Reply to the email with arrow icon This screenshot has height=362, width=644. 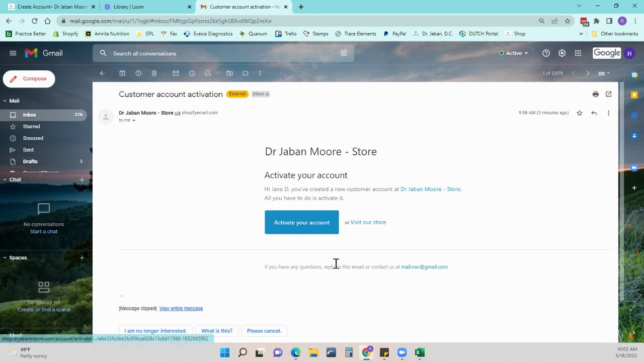pyautogui.click(x=594, y=113)
